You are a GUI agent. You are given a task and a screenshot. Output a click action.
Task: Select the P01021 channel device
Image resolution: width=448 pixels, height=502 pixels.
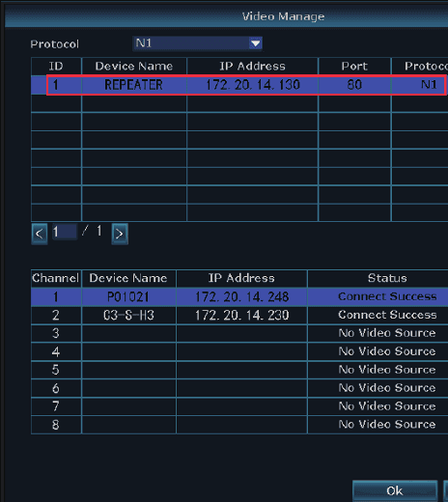coord(128,296)
